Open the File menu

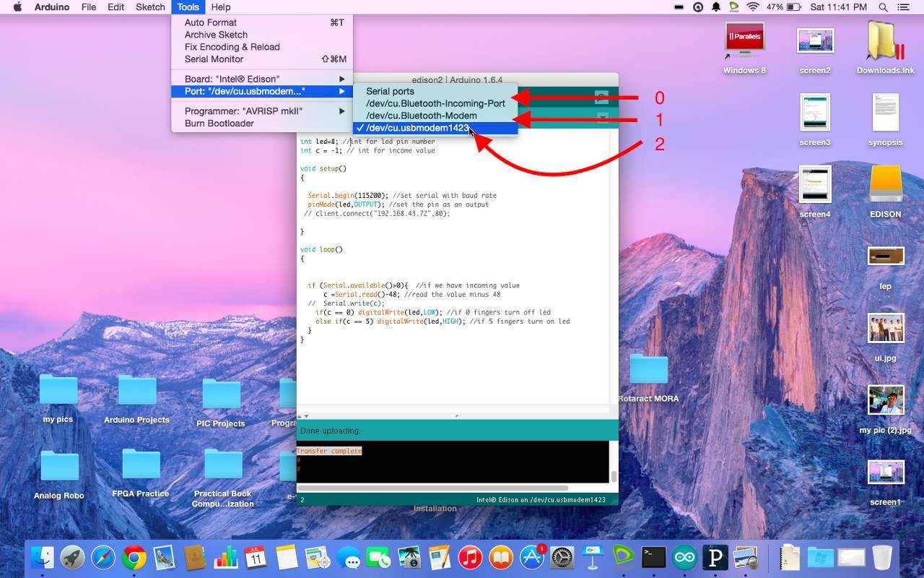pyautogui.click(x=89, y=7)
